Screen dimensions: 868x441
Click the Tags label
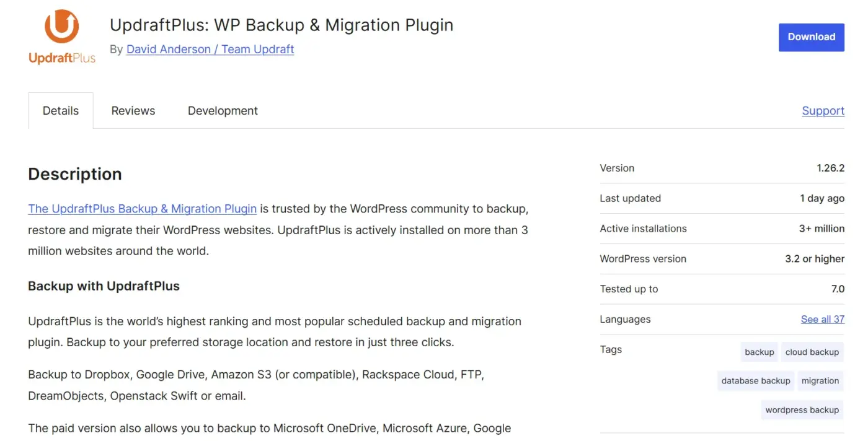pos(611,349)
